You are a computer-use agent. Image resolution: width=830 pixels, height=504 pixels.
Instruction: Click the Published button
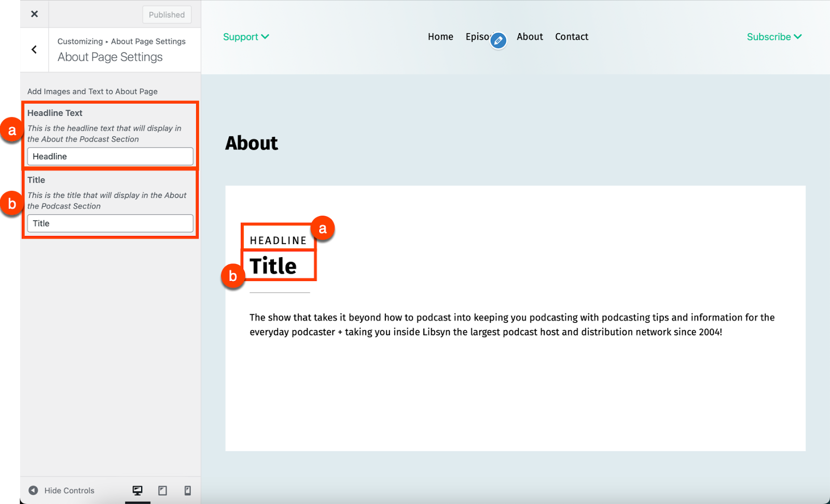click(x=167, y=15)
